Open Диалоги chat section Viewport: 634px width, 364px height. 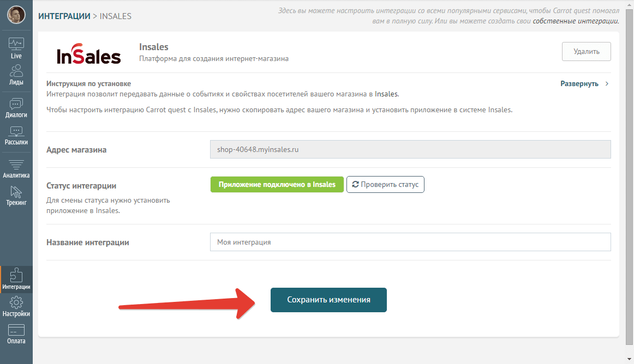tap(16, 108)
